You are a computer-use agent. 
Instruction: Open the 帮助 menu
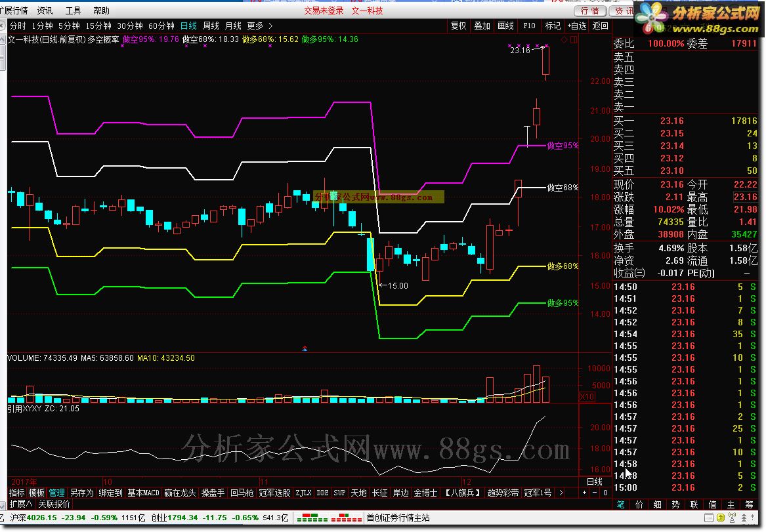pos(102,10)
